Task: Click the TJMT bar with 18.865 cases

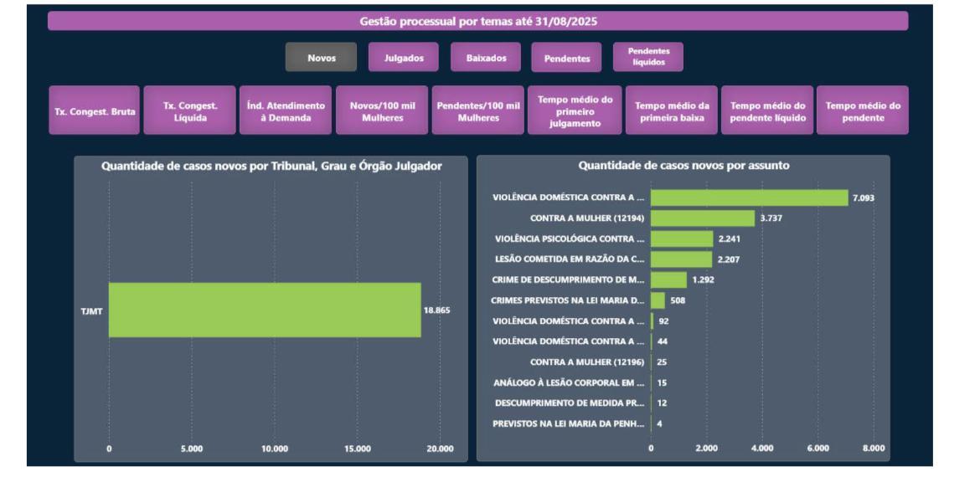Action: click(x=265, y=310)
